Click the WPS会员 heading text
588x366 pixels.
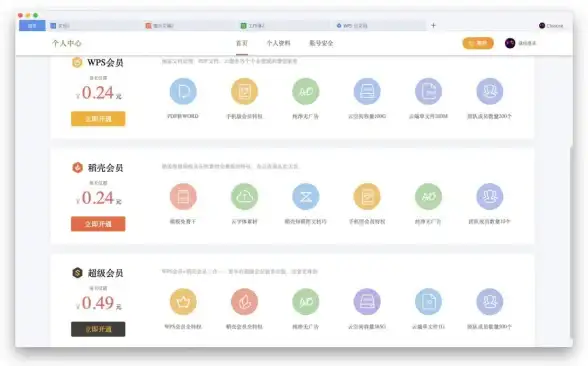(x=105, y=63)
